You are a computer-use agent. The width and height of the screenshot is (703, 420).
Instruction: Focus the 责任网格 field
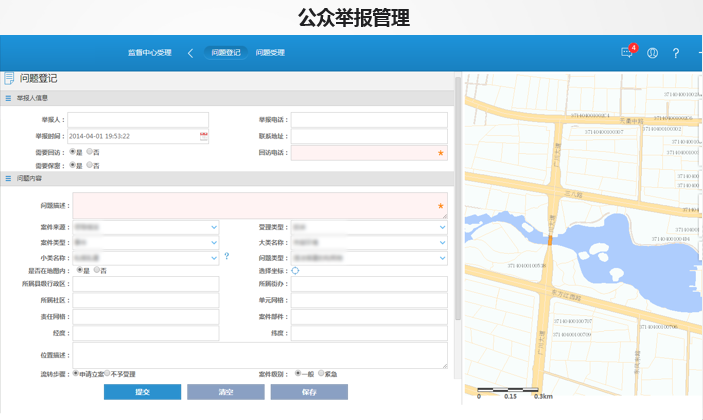click(146, 316)
